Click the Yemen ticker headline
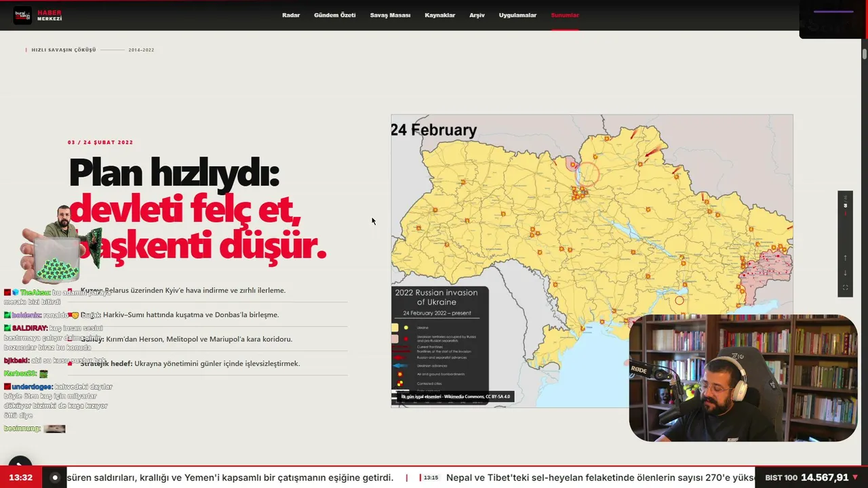 [231, 478]
